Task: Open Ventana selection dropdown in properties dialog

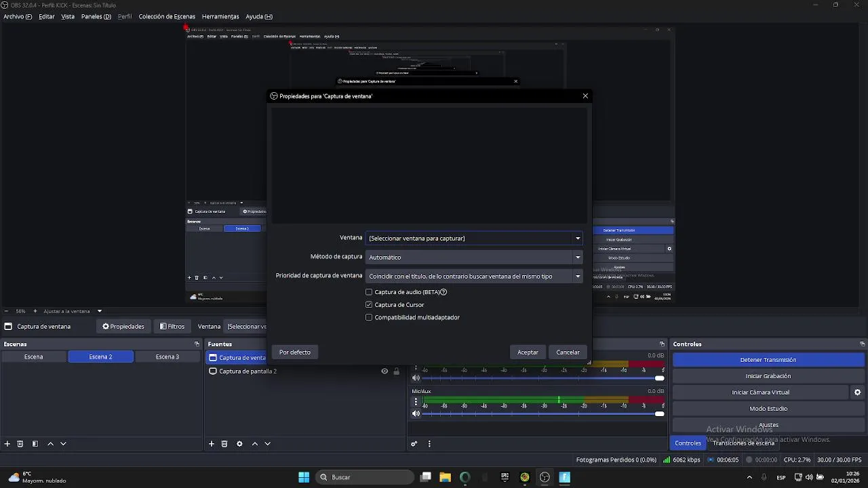Action: (x=474, y=239)
